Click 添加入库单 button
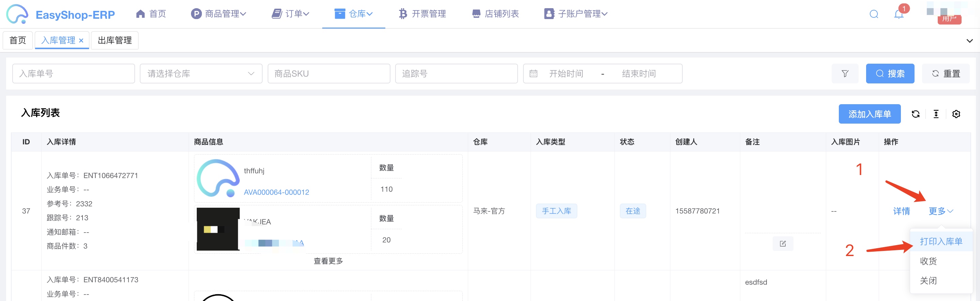 [x=869, y=114]
